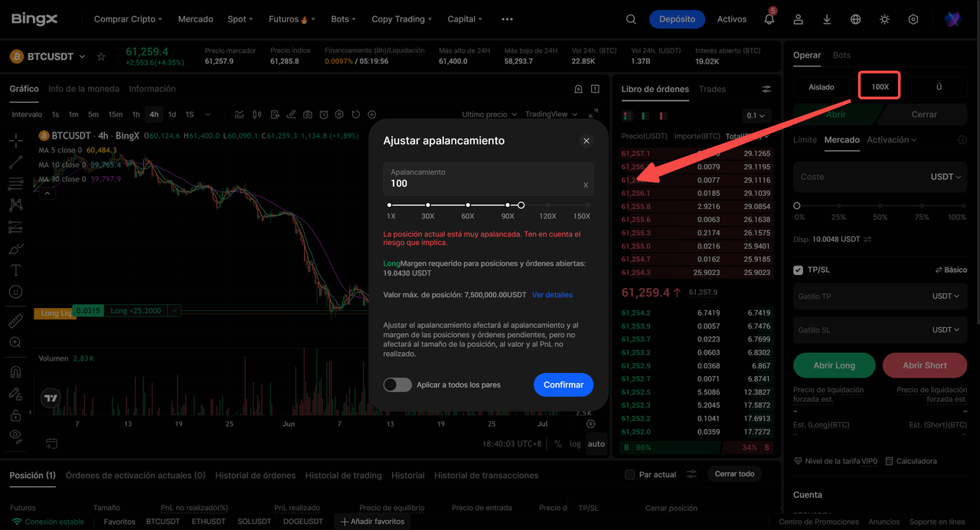Click the Depósito button

tap(677, 19)
